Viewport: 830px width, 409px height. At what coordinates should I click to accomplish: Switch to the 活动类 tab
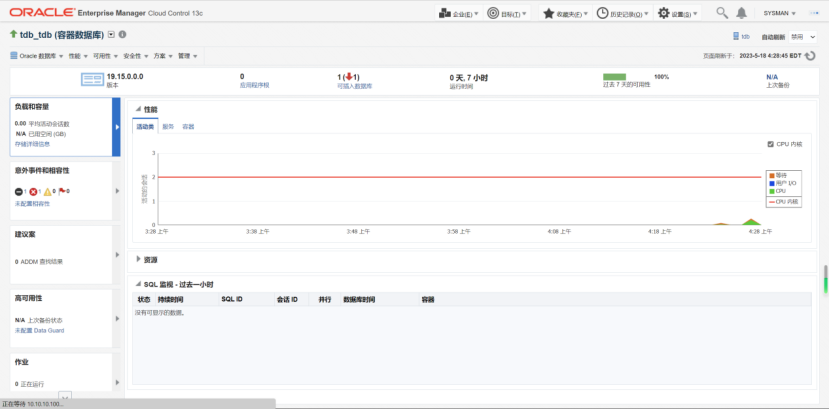(x=145, y=127)
